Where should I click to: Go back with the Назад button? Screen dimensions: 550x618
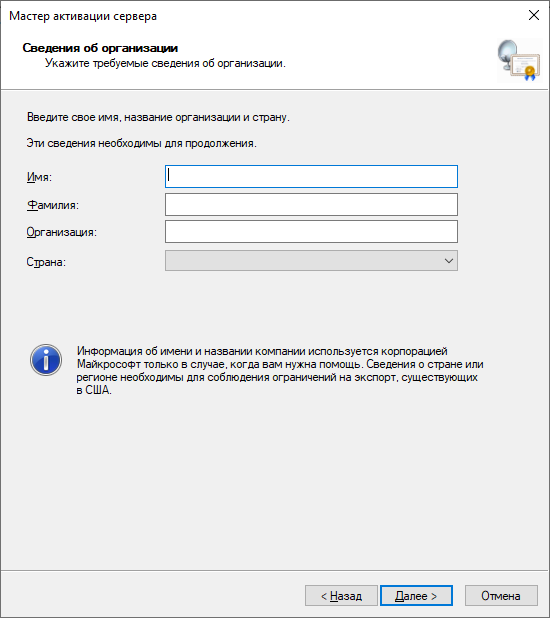pyautogui.click(x=341, y=596)
